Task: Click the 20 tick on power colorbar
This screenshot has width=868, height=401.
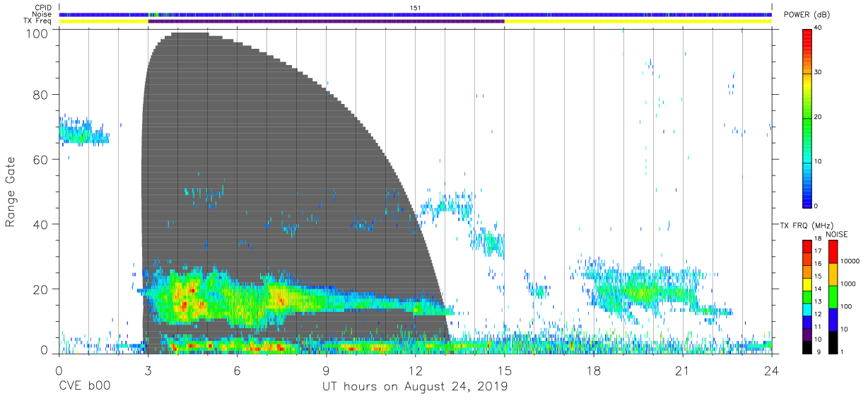Action: 818,117
